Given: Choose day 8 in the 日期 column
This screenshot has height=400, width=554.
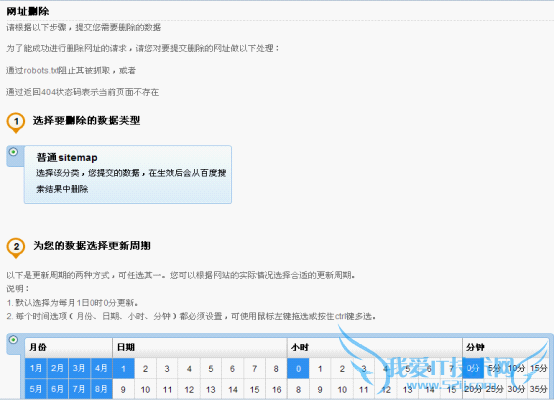Looking at the screenshot, I should [x=276, y=369].
